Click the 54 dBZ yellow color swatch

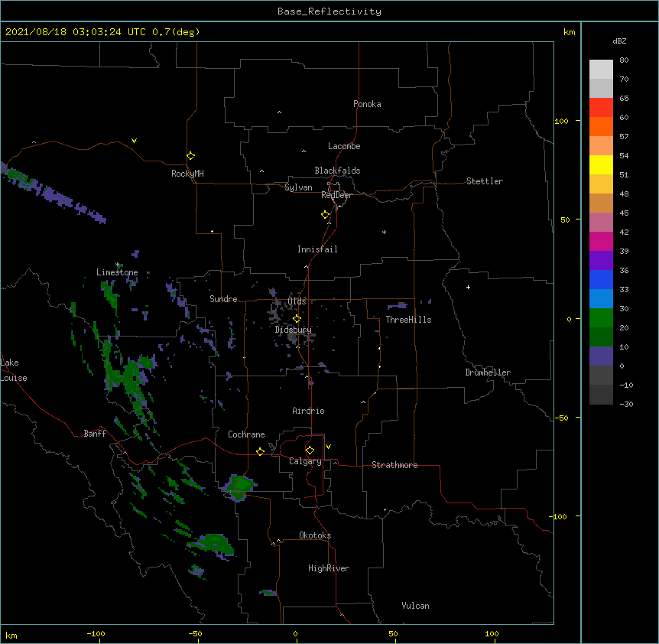coord(601,164)
